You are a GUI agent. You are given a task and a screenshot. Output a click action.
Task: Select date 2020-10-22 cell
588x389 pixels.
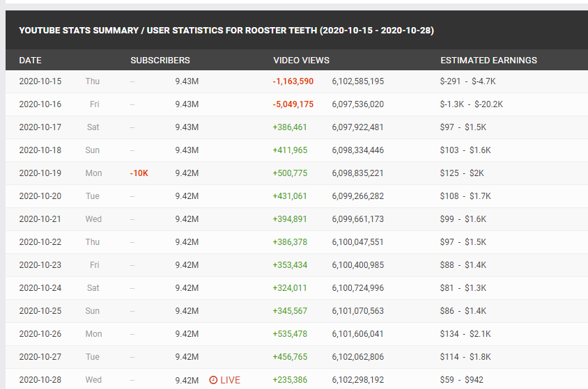(40, 242)
